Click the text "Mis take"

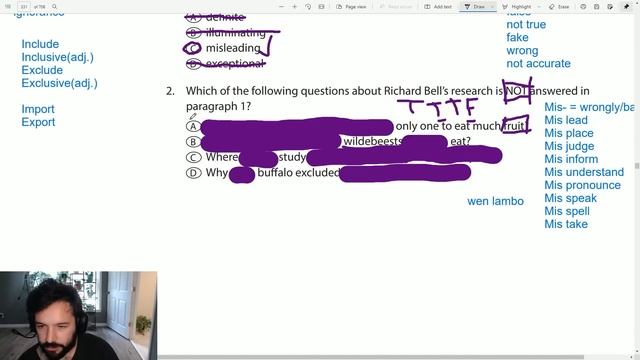pyautogui.click(x=566, y=224)
